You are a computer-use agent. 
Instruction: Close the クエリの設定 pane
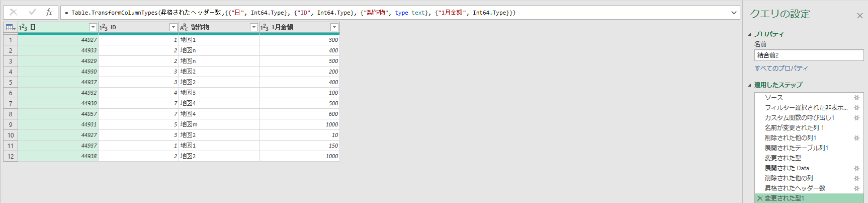pyautogui.click(x=859, y=16)
